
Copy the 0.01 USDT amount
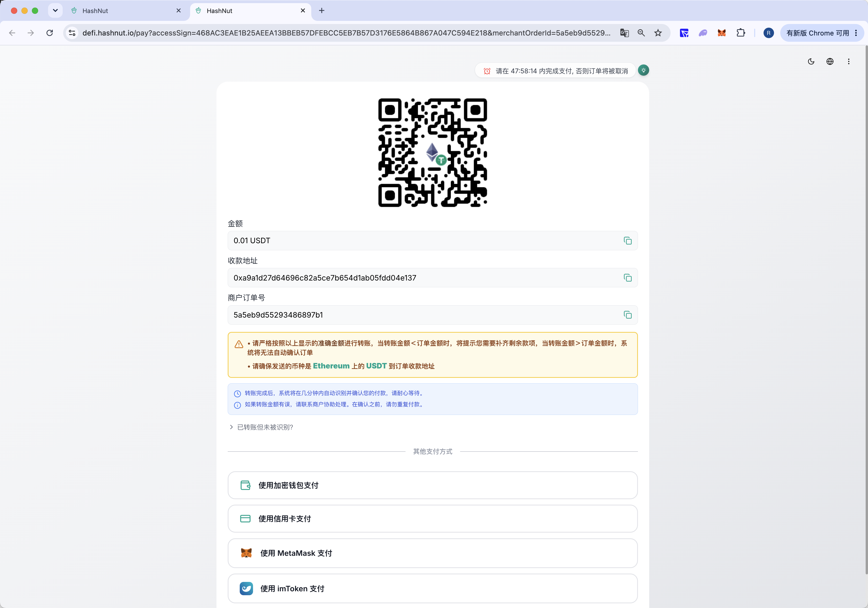627,241
